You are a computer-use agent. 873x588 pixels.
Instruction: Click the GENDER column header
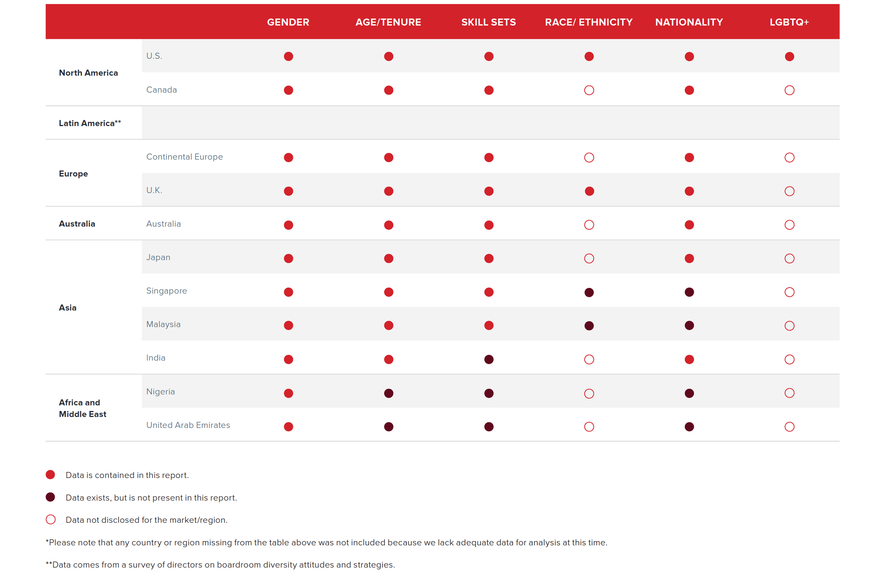coord(288,22)
